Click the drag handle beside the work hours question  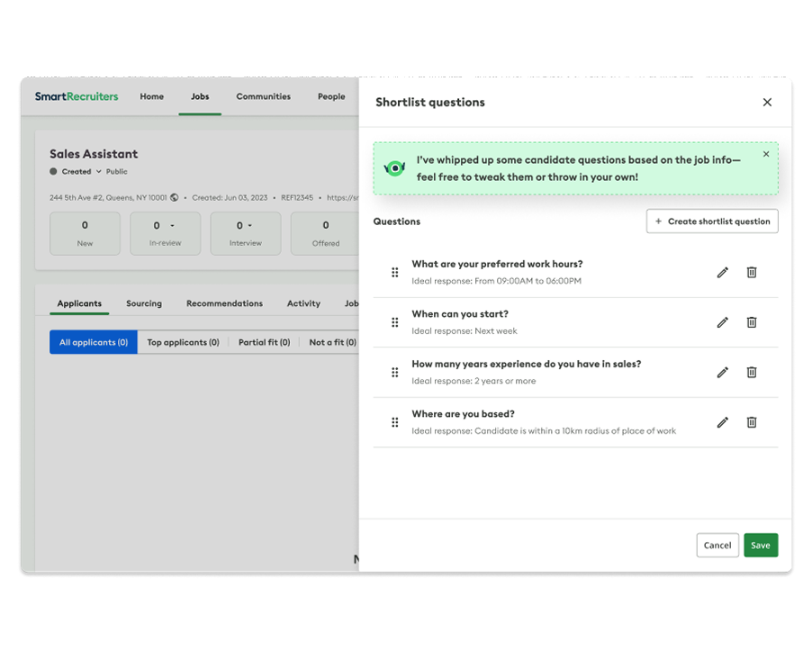click(x=394, y=272)
